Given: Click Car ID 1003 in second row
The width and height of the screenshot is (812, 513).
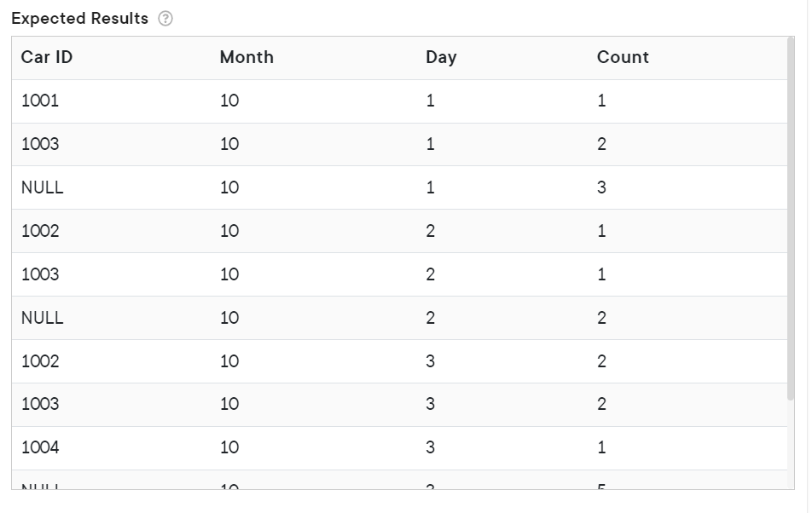Looking at the screenshot, I should pyautogui.click(x=40, y=144).
